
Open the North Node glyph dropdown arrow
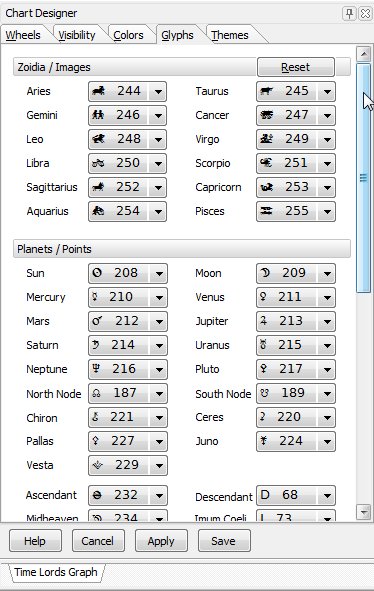(159, 394)
